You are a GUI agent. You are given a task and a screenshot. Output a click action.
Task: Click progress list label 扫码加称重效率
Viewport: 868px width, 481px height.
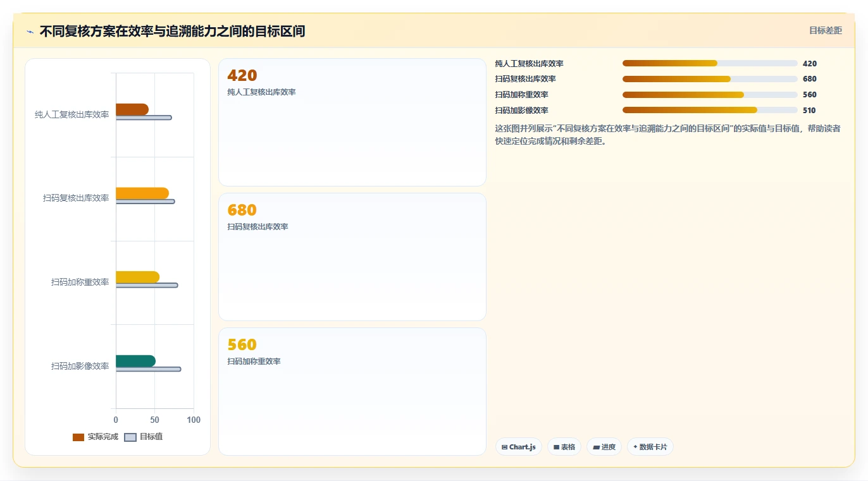522,95
